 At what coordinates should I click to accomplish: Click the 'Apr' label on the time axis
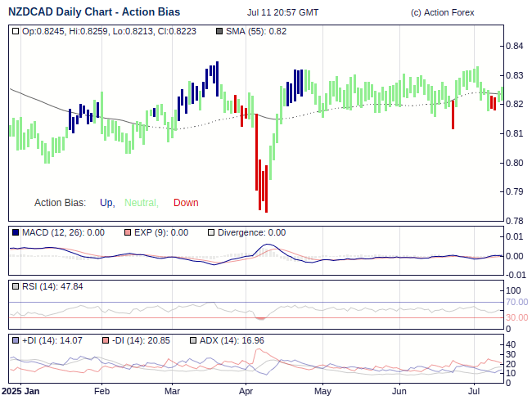point(247,392)
